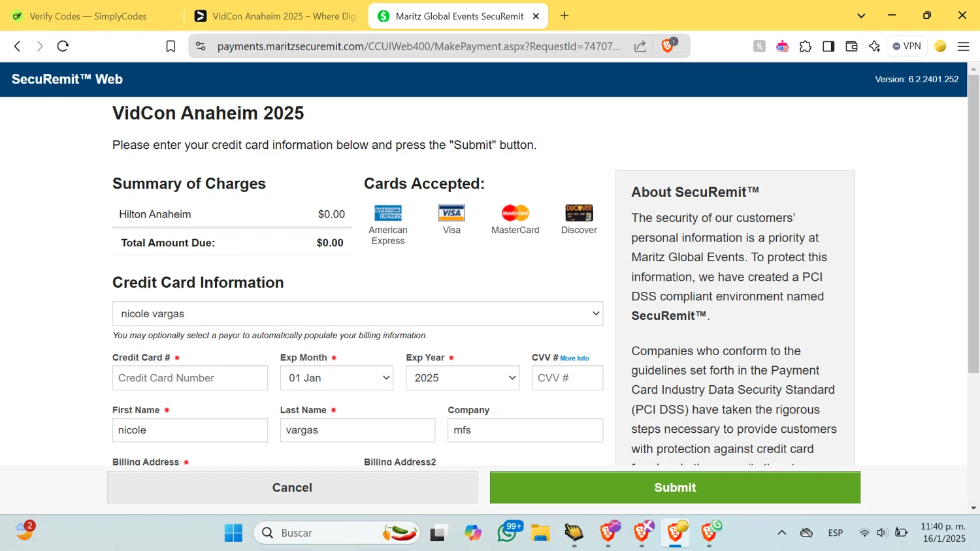Open Leo AI sparkle icon
Screen dimensions: 980x551
click(x=874, y=46)
